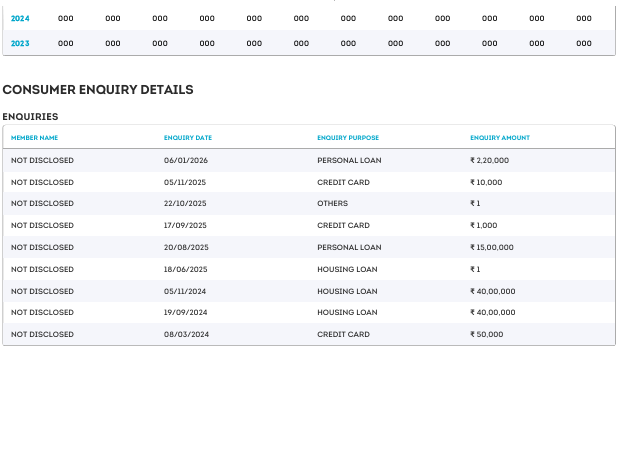Viewport: 620px width, 460px height.
Task: Click the Others enquiry purpose cell
Action: [333, 204]
